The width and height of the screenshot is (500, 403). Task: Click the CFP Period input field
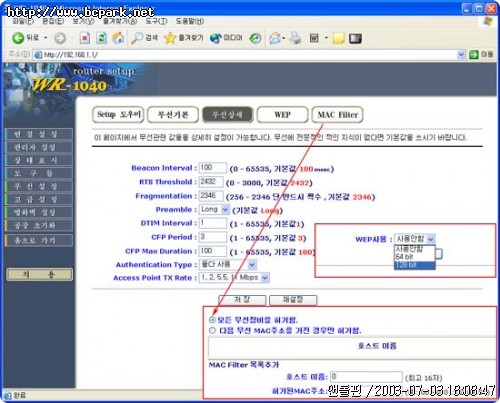(x=213, y=237)
